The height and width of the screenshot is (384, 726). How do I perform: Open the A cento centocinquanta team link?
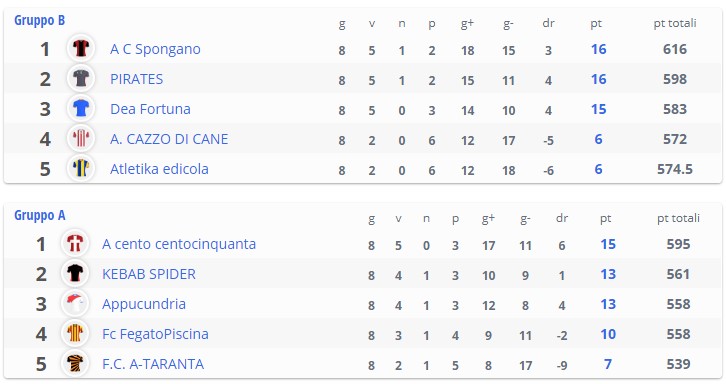click(179, 244)
